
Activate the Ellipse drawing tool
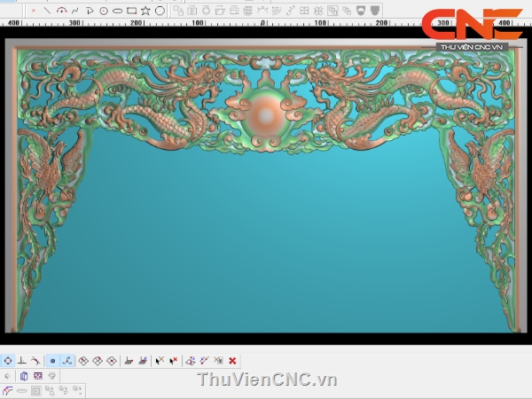117,11
